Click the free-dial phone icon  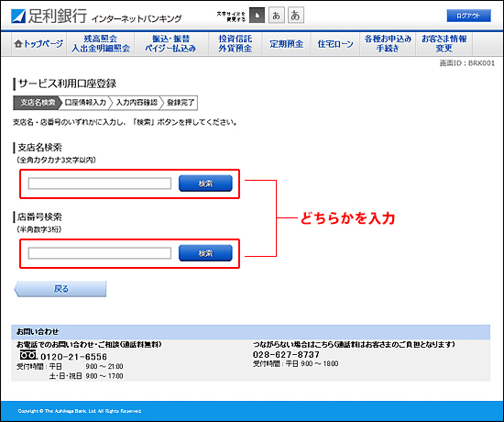[x=28, y=355]
